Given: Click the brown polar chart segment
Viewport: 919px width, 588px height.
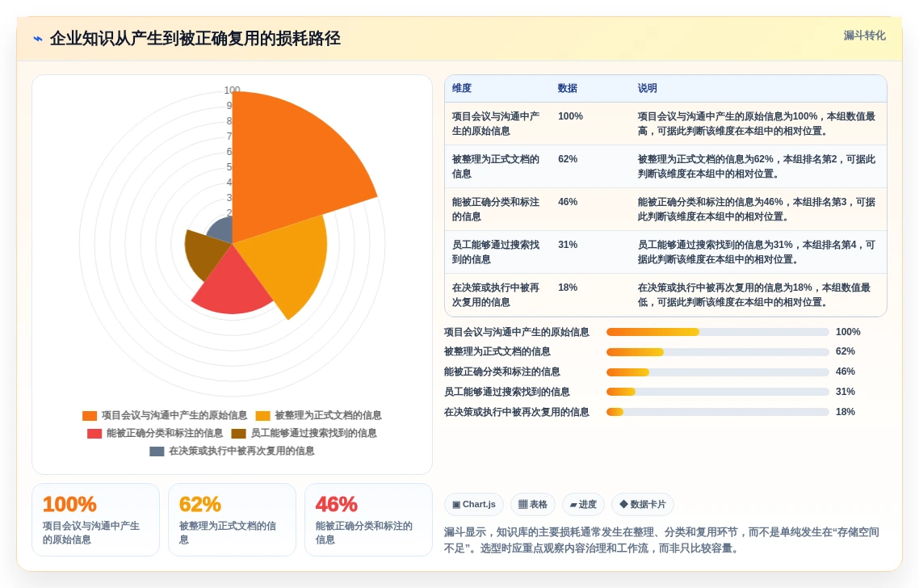Looking at the screenshot, I should [205, 255].
